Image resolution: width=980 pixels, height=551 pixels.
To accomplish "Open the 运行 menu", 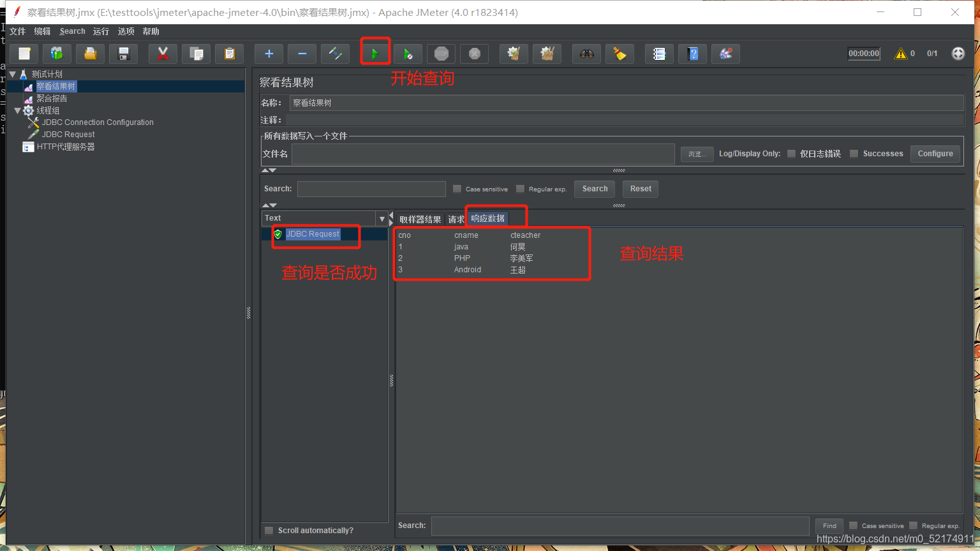I will coord(101,31).
